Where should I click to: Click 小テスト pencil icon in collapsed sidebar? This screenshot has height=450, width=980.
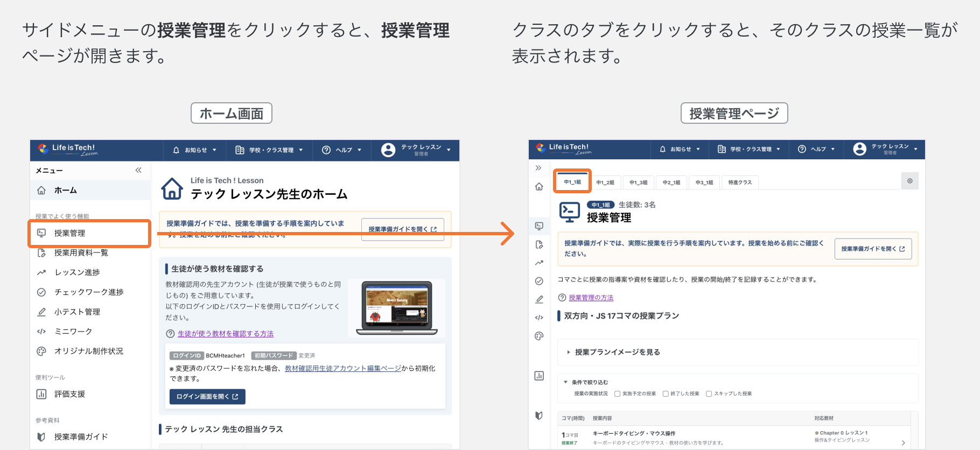[x=539, y=299]
